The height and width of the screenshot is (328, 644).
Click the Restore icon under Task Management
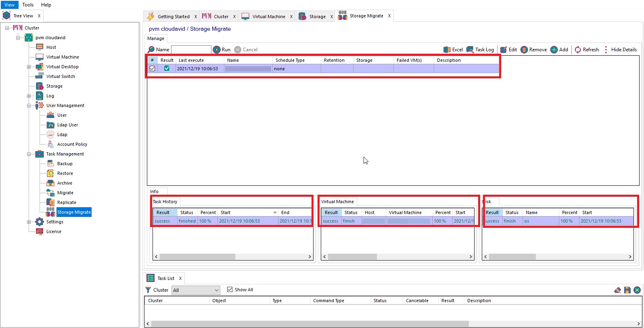coord(50,173)
